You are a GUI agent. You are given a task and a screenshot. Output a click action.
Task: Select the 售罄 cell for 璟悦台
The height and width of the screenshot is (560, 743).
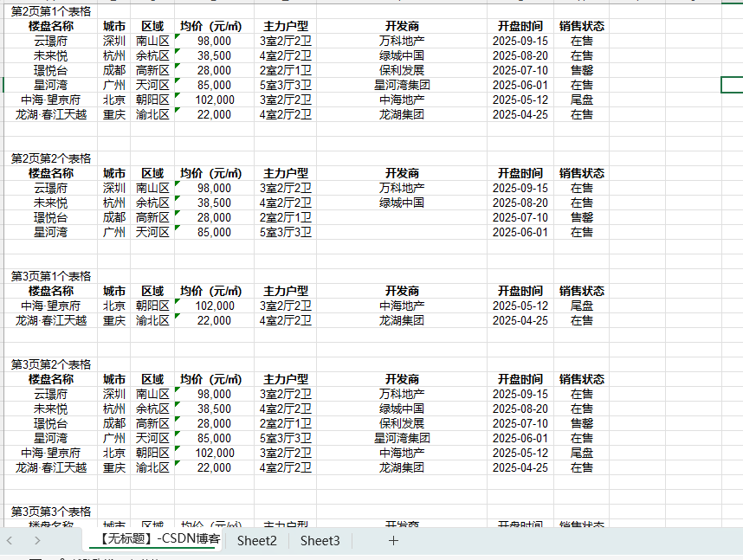[581, 70]
